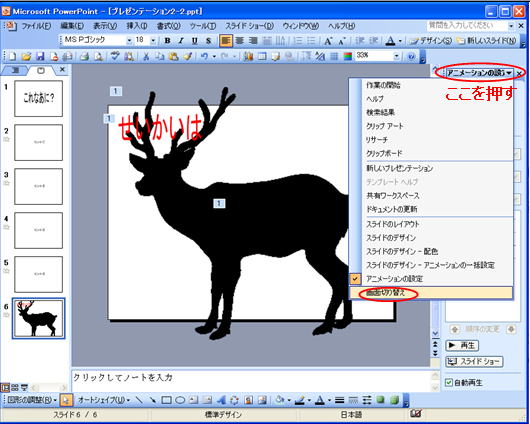530x424 pixels.
Task: Apply font color on the drawing toolbar
Action: 319,400
